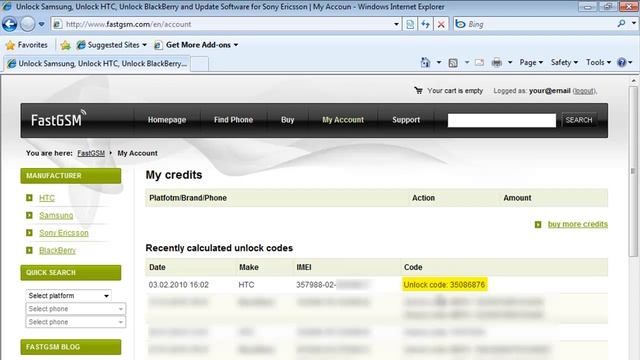
Task: Click the HTC make cell in unlock table
Action: pos(246,285)
